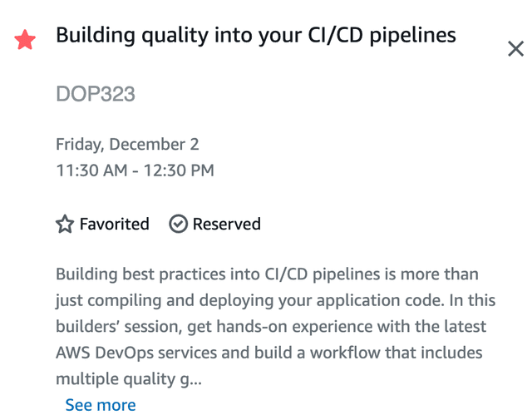Click 'AWS DevOps services' in description
This screenshot has width=532, height=420.
[136, 353]
